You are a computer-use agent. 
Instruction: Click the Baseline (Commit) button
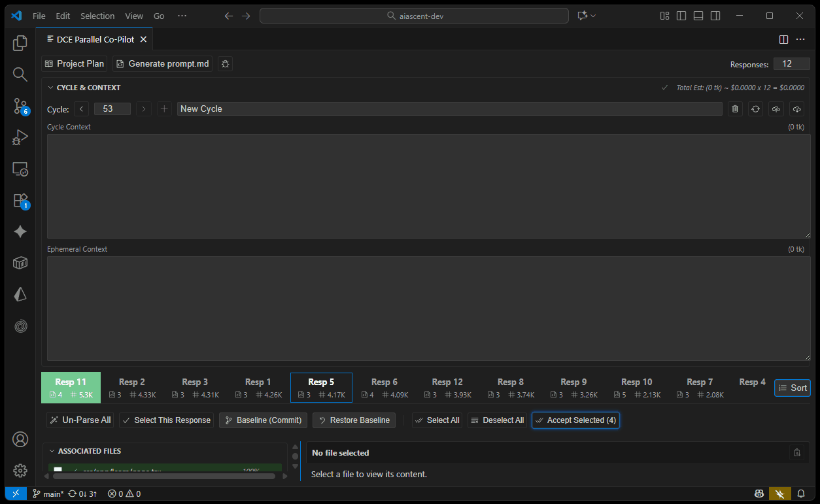pos(263,420)
